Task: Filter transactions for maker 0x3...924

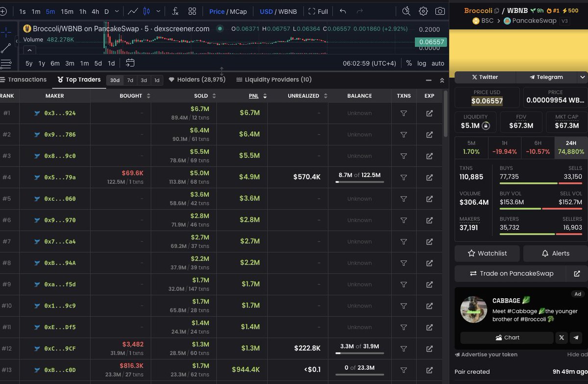Action: (404, 113)
